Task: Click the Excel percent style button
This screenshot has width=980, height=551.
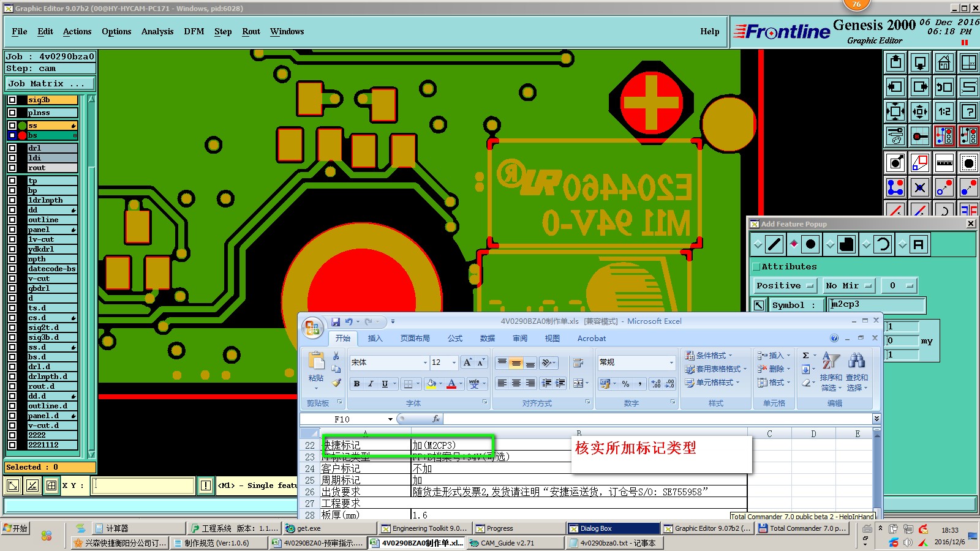Action: (x=625, y=384)
